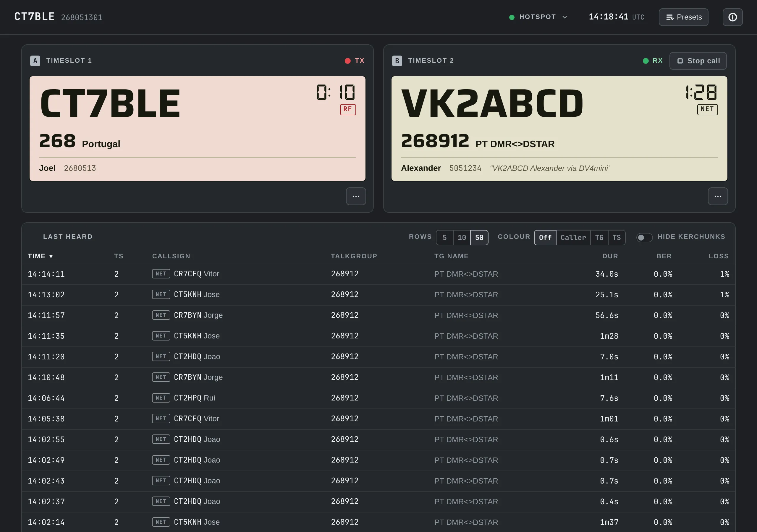Screen dimensions: 757x532
Task: Click the NET badge on VK2ABCD card
Action: (x=707, y=109)
